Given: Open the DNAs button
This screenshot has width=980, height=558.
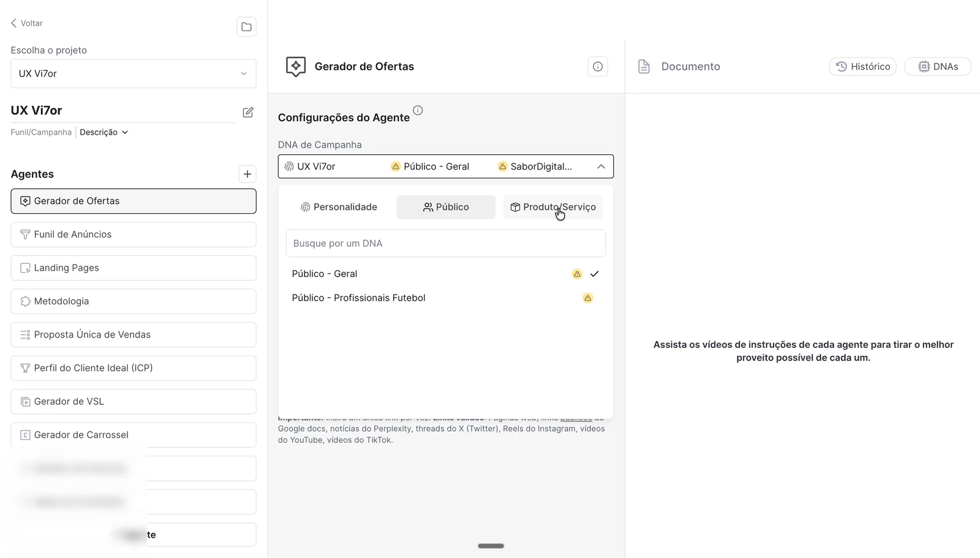Looking at the screenshot, I should pyautogui.click(x=938, y=67).
